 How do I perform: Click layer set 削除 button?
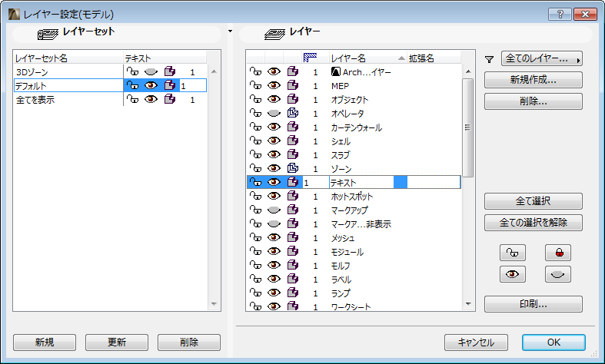pos(188,342)
